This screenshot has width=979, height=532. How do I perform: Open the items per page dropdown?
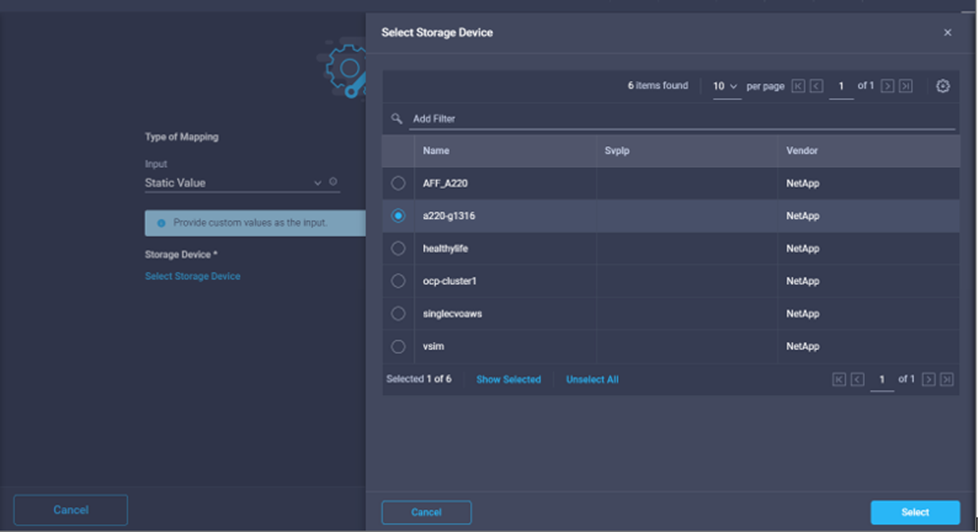[726, 86]
